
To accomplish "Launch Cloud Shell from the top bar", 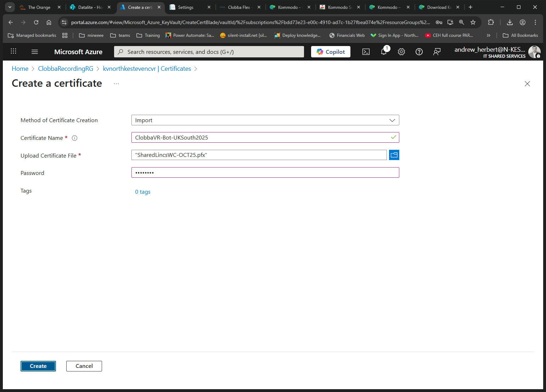I will [366, 52].
